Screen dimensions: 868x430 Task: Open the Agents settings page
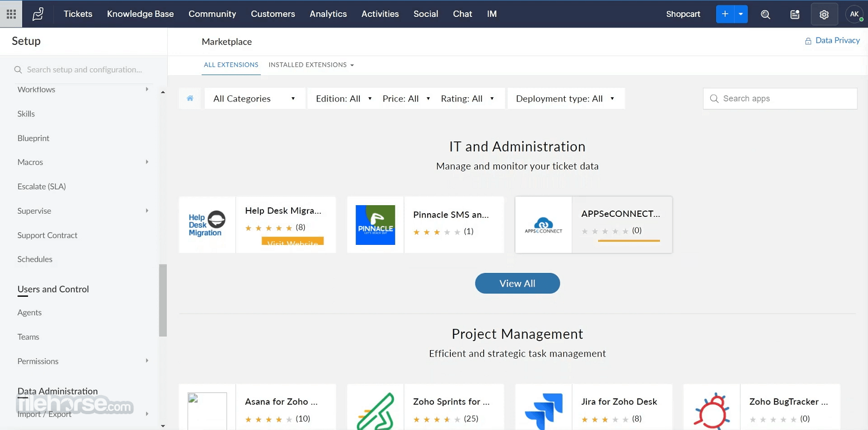30,313
